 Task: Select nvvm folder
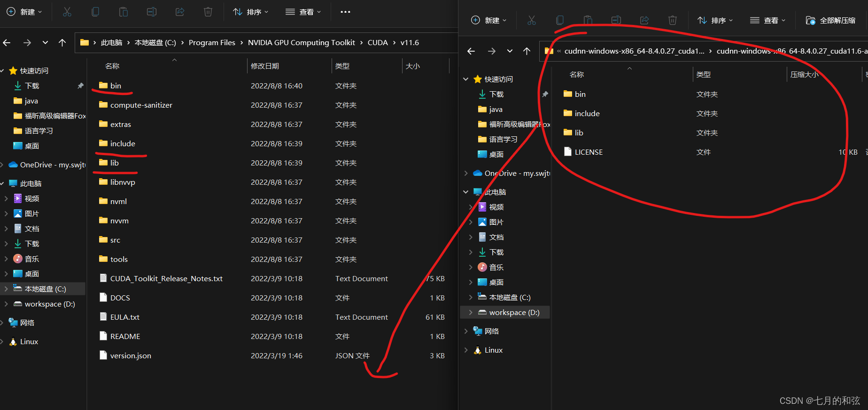(119, 221)
